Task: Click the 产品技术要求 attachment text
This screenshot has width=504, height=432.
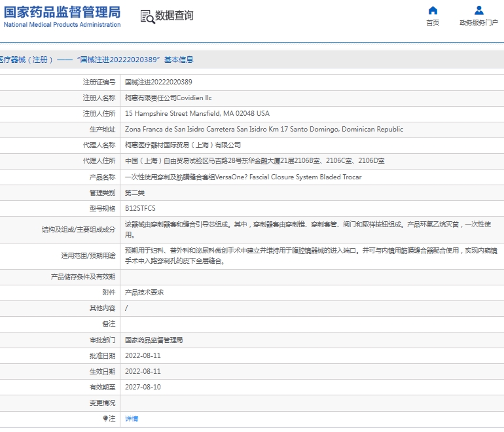Action: point(144,292)
